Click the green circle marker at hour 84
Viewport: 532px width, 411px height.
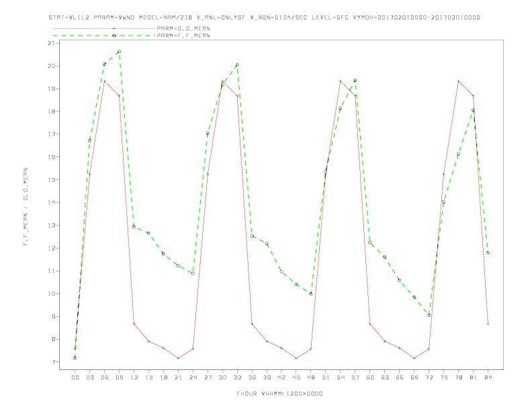pos(488,253)
